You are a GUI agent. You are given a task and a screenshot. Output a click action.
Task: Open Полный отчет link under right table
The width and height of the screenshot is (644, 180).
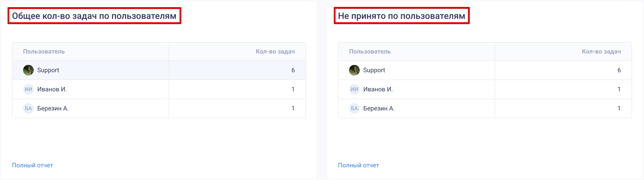point(358,165)
